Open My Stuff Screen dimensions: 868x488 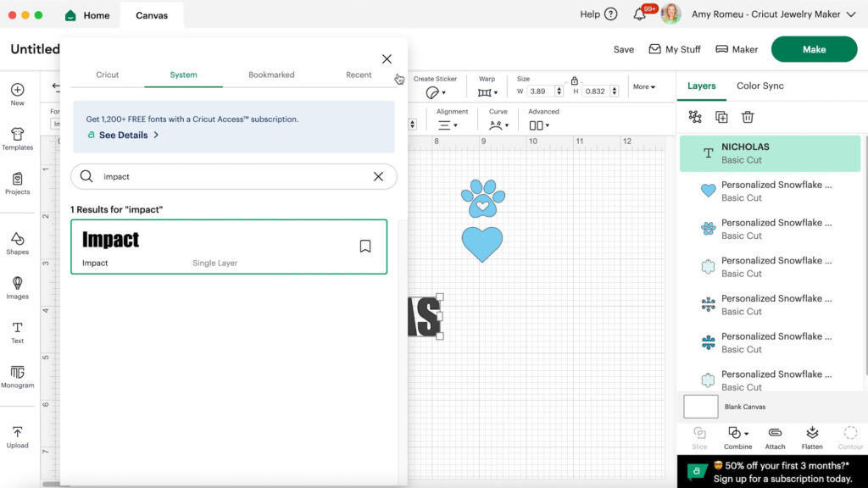(674, 49)
